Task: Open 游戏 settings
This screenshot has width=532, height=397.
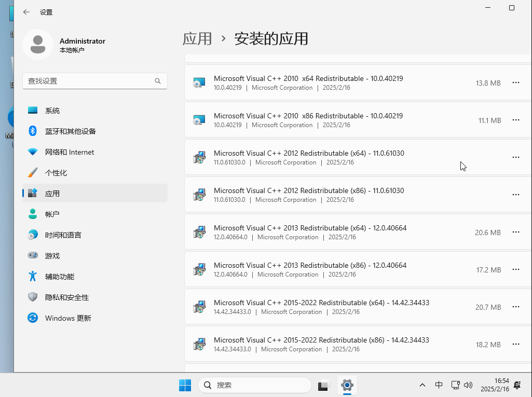Action: [x=95, y=256]
